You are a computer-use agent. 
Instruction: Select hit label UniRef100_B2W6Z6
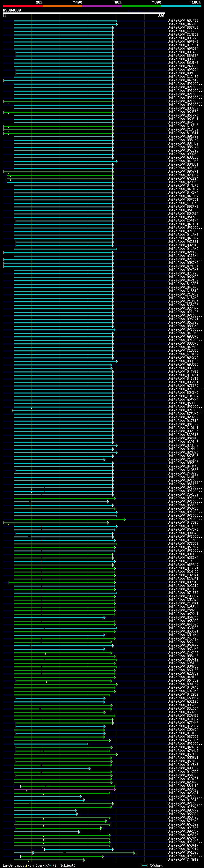[x=183, y=789]
